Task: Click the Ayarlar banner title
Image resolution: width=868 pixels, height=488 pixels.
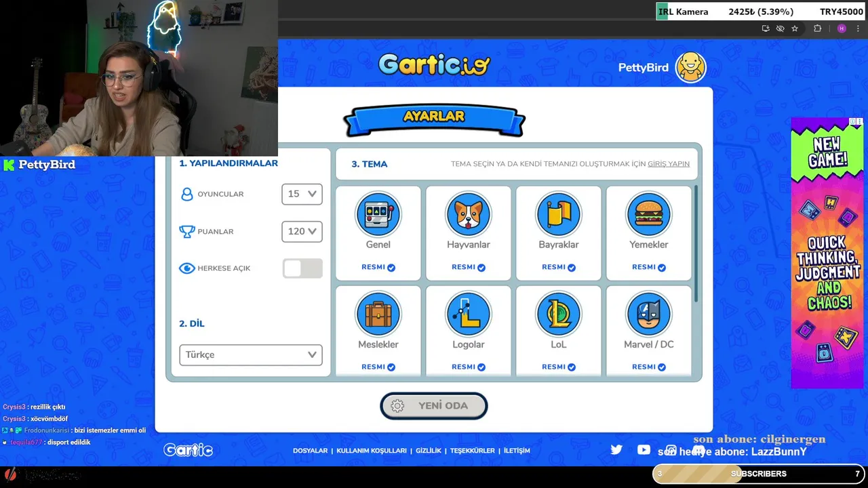Action: [x=434, y=116]
